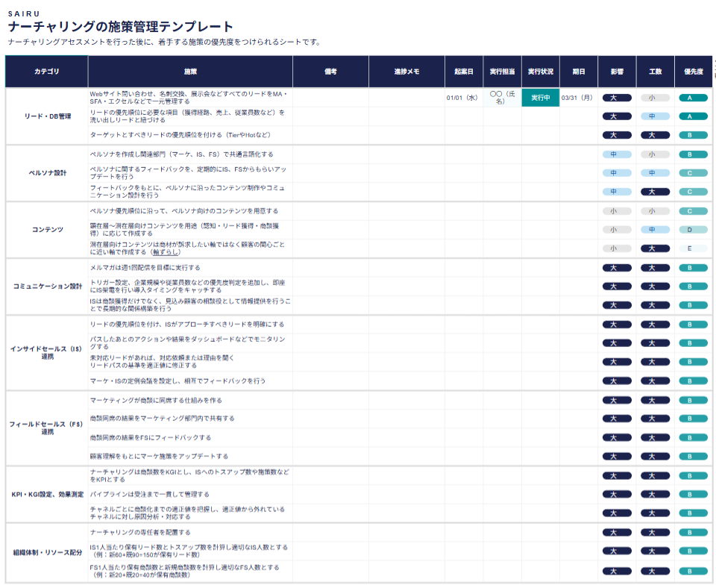The image size is (716, 588).
Task: Click the 施策 column header
Action: [190, 72]
